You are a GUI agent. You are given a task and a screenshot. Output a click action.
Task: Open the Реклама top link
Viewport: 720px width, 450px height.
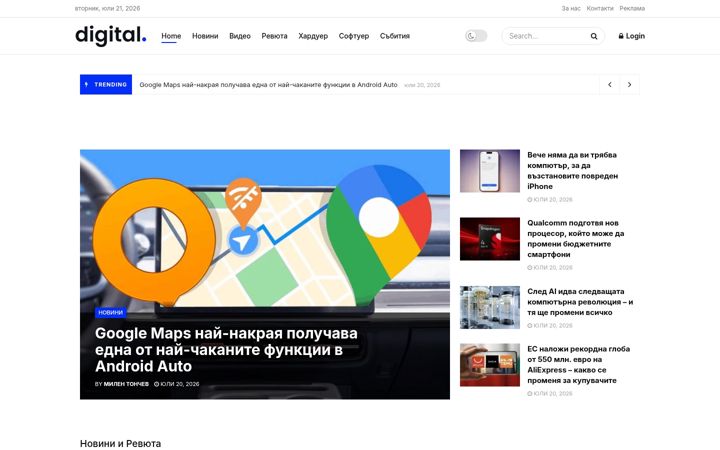pyautogui.click(x=632, y=8)
